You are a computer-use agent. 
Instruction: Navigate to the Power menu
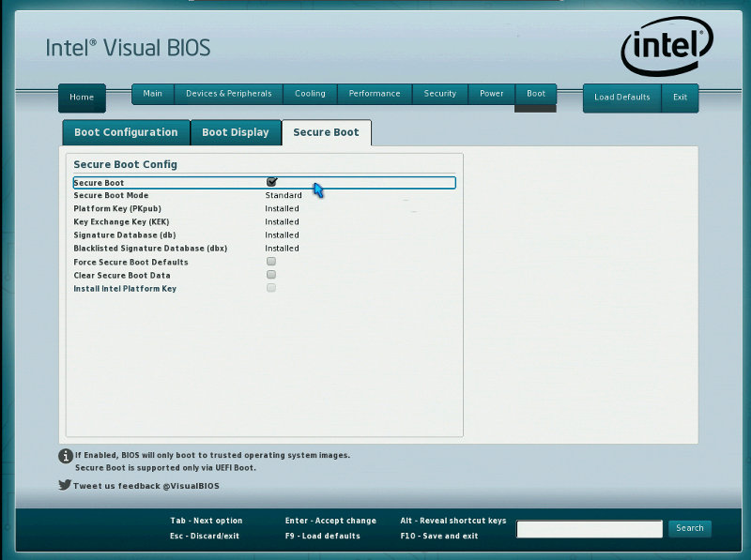tap(490, 93)
